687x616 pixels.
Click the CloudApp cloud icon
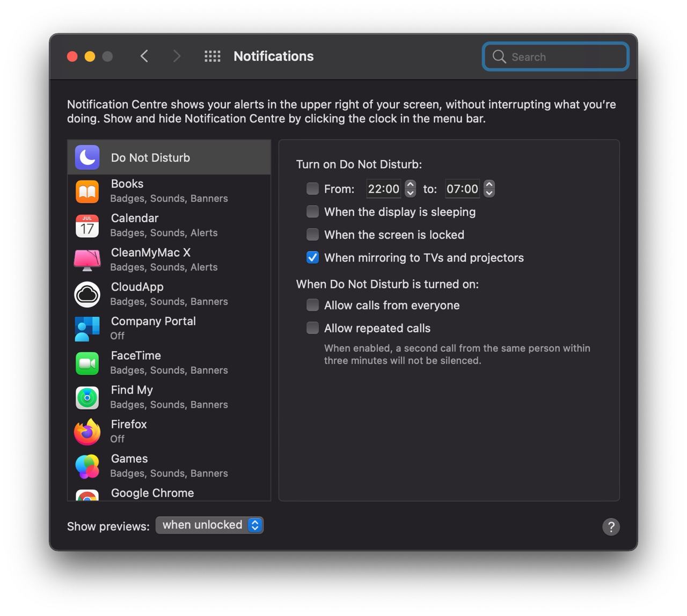pos(87,295)
